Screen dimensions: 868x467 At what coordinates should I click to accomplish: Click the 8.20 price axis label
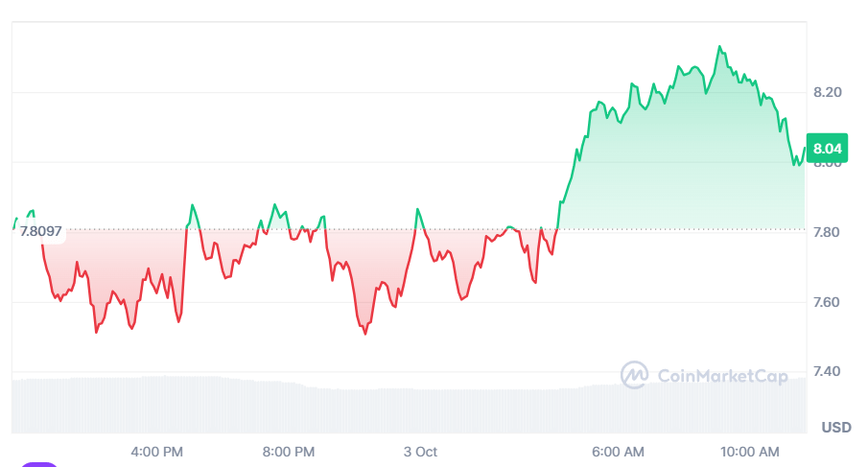(x=827, y=93)
